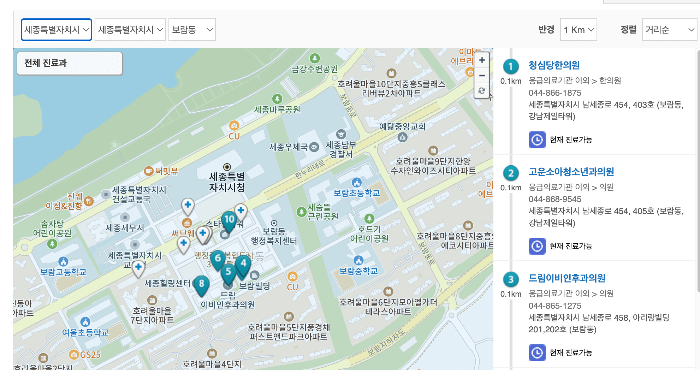
Task: Click 보람중학교 school icon
Action: (358, 260)
